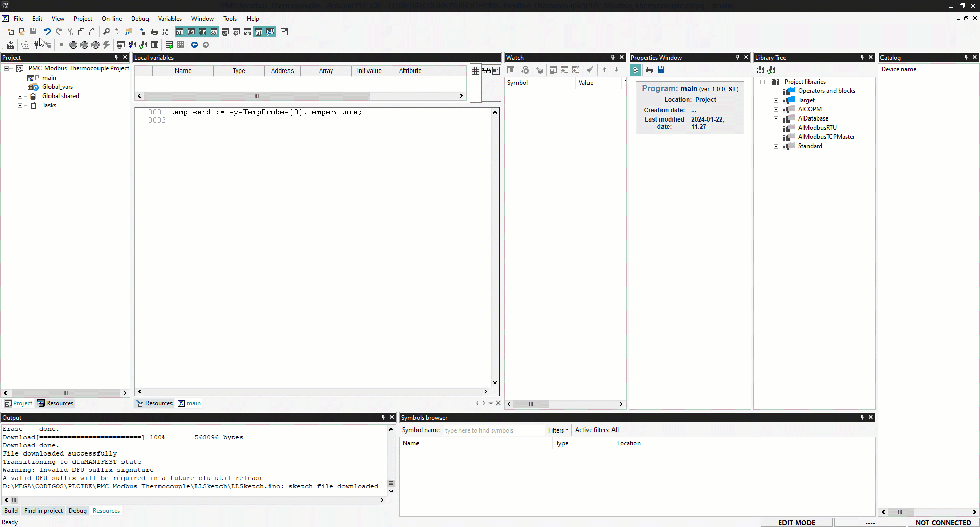Click the Address column header in Local variables
The height and width of the screenshot is (527, 980).
click(x=282, y=71)
